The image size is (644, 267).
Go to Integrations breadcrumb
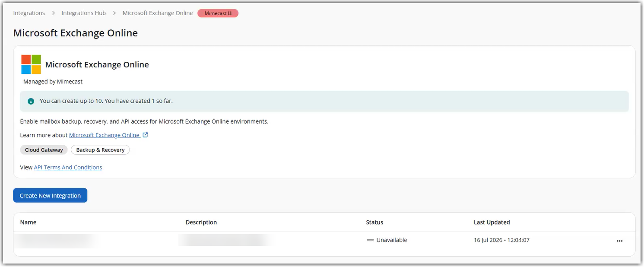[x=29, y=13]
